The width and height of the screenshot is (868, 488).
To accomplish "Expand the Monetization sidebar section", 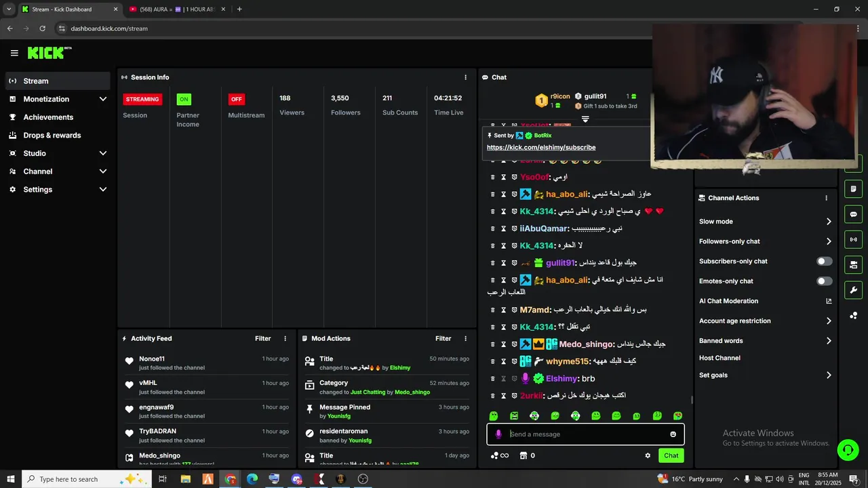I will [103, 99].
